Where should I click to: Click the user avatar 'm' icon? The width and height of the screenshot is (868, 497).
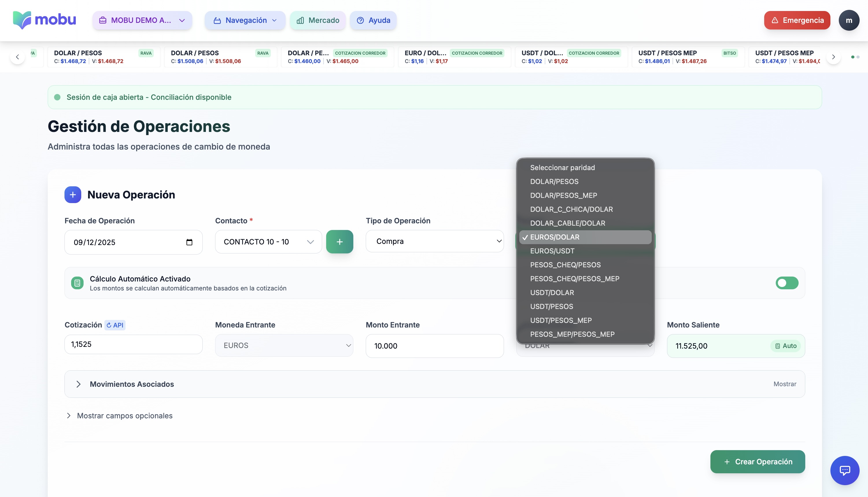(x=849, y=20)
